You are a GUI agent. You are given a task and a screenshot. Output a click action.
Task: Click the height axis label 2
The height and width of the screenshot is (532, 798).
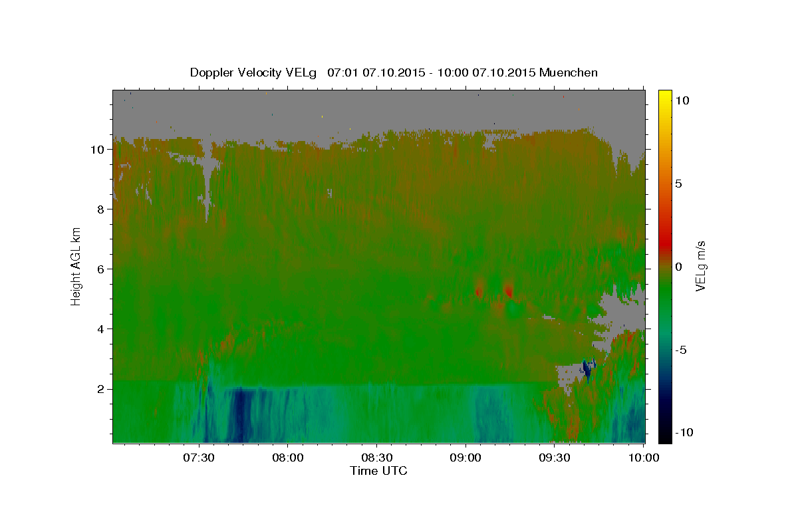point(102,389)
